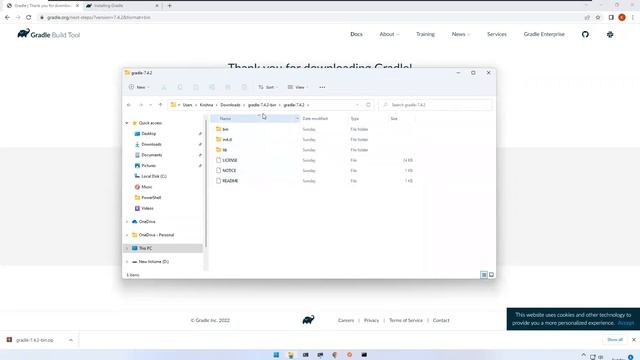Open Pictures in Quick access sidebar
Viewport: 640px width, 360px height.
point(149,165)
